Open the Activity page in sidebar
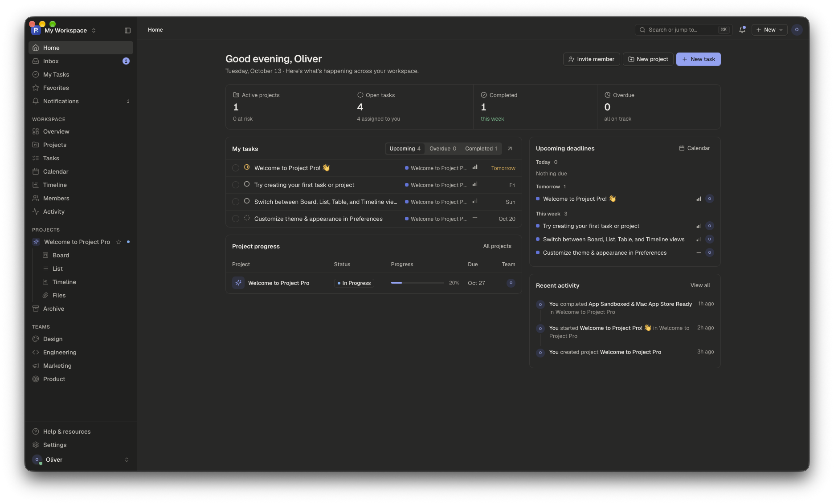The image size is (834, 504). [x=81, y=211]
